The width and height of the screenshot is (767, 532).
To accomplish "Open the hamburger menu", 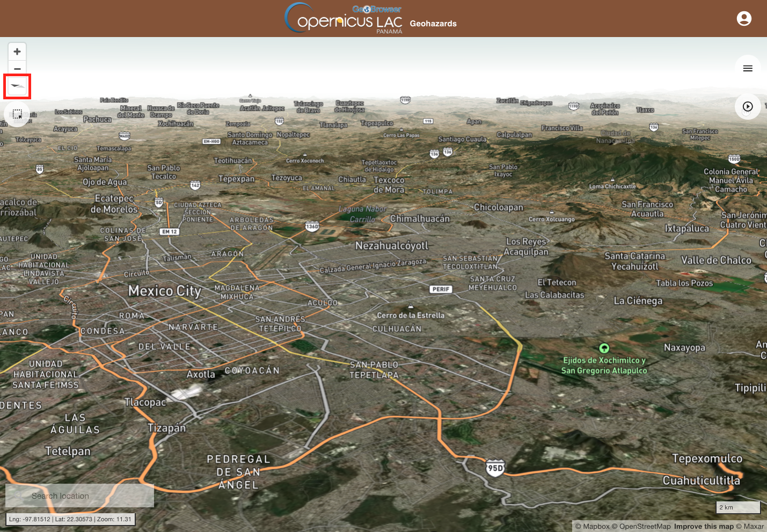I will point(748,68).
